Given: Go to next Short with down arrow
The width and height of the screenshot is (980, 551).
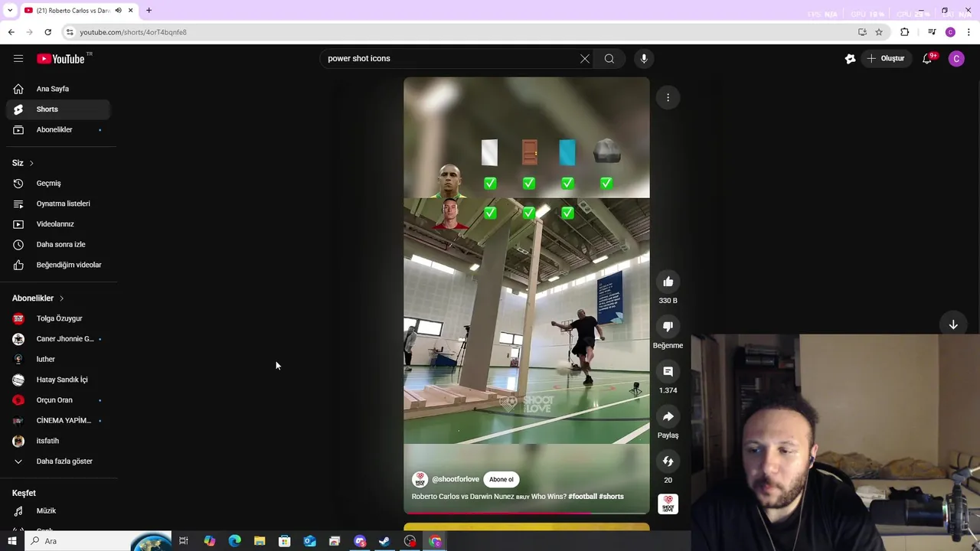Looking at the screenshot, I should (x=953, y=324).
